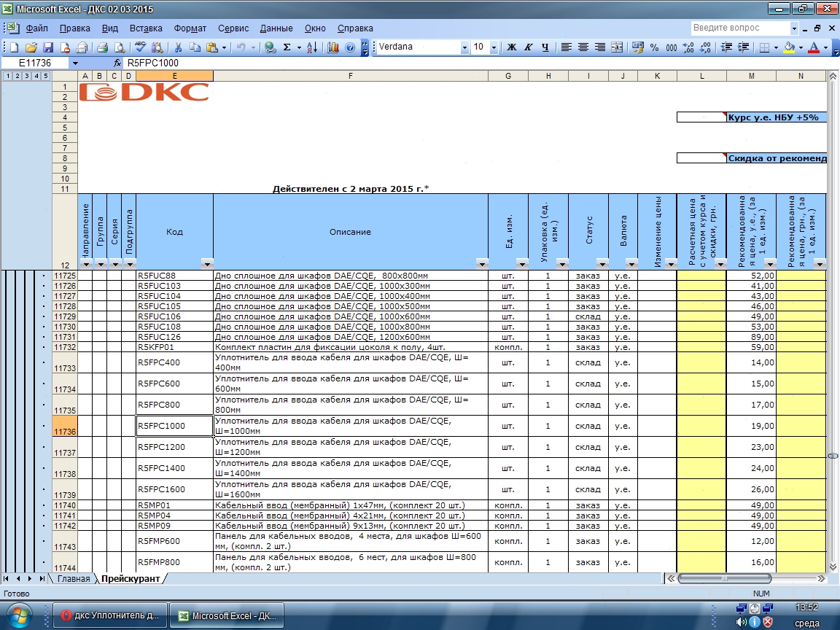Toggle Underline formatting button Ч
This screenshot has width=840, height=630.
545,47
